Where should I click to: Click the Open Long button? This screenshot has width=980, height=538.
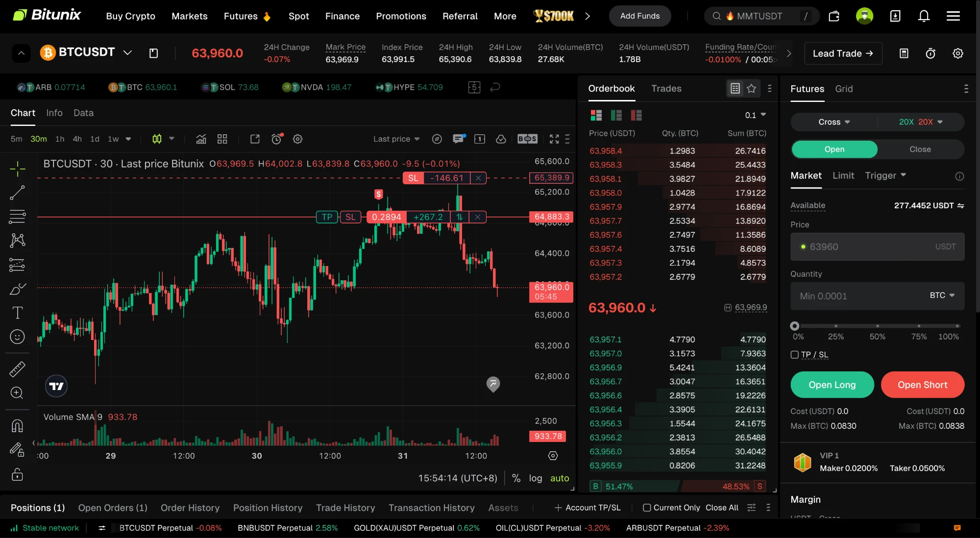pyautogui.click(x=832, y=385)
